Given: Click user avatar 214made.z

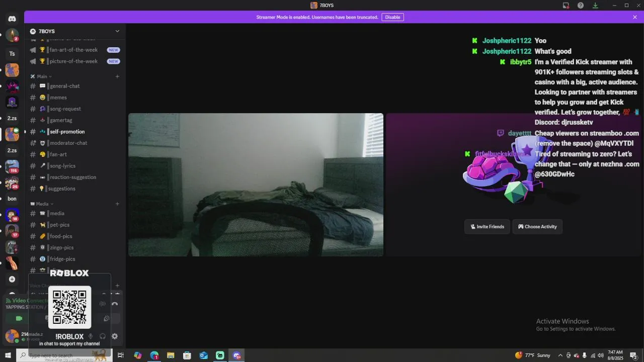Looking at the screenshot, I should click(12, 336).
